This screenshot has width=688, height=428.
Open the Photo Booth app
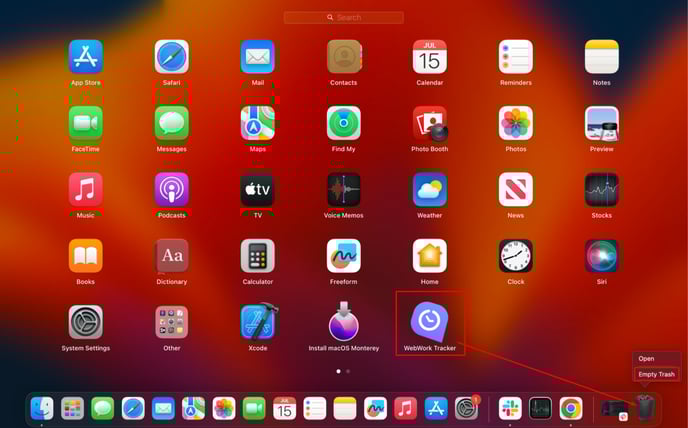430,123
